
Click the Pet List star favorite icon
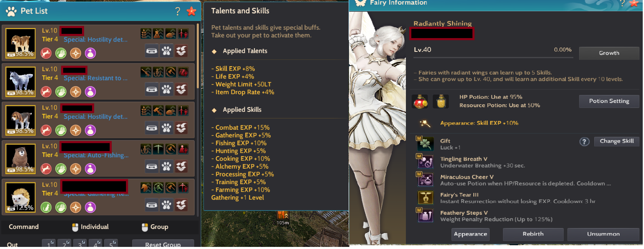pyautogui.click(x=191, y=11)
